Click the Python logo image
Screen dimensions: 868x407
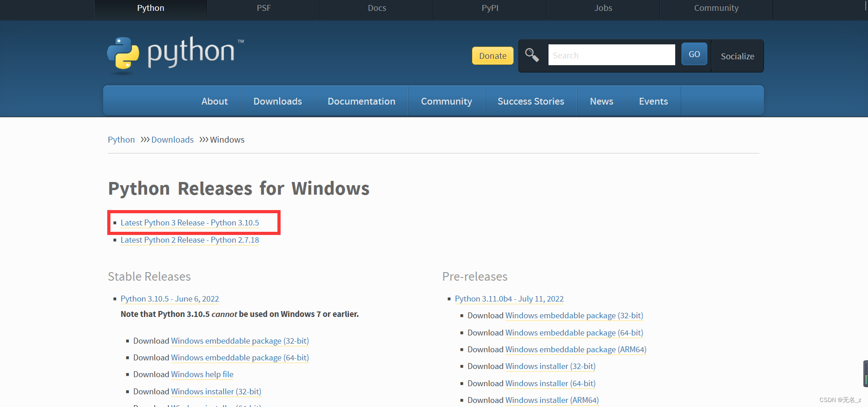pyautogui.click(x=176, y=55)
